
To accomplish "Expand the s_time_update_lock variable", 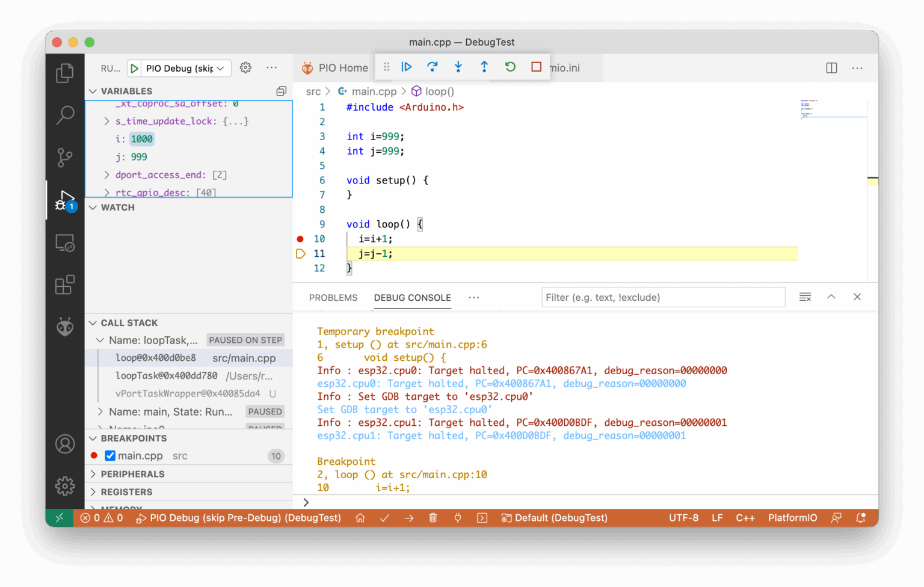I will (106, 121).
